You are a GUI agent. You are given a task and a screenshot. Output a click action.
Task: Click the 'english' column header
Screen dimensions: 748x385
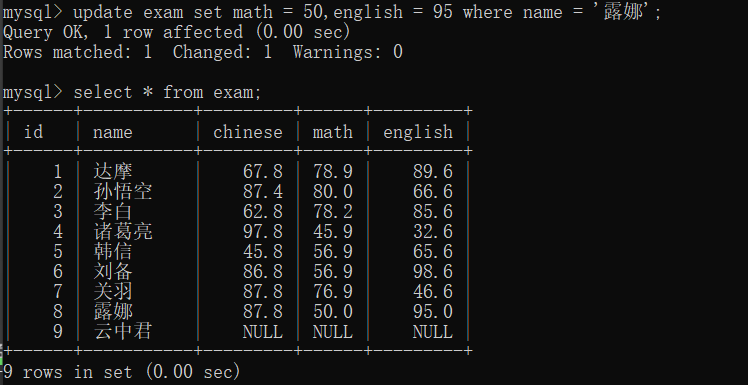coord(418,132)
